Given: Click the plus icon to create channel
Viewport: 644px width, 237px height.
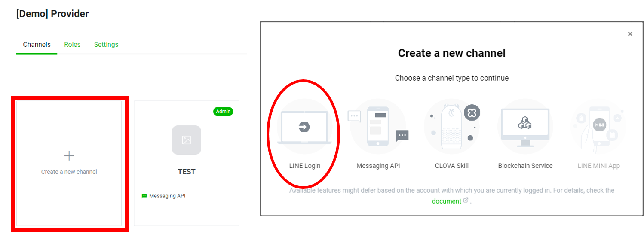Looking at the screenshot, I should tap(69, 155).
